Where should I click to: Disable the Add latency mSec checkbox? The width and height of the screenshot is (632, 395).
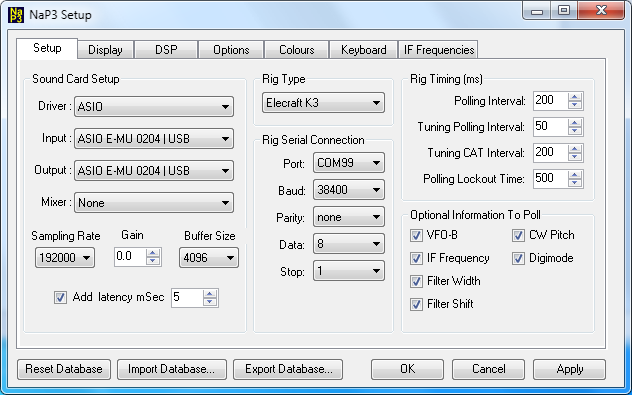[x=60, y=298]
